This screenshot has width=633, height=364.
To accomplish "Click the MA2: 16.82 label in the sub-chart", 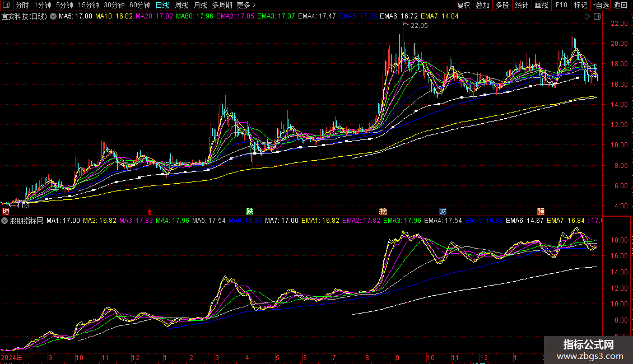I will 100,221.
